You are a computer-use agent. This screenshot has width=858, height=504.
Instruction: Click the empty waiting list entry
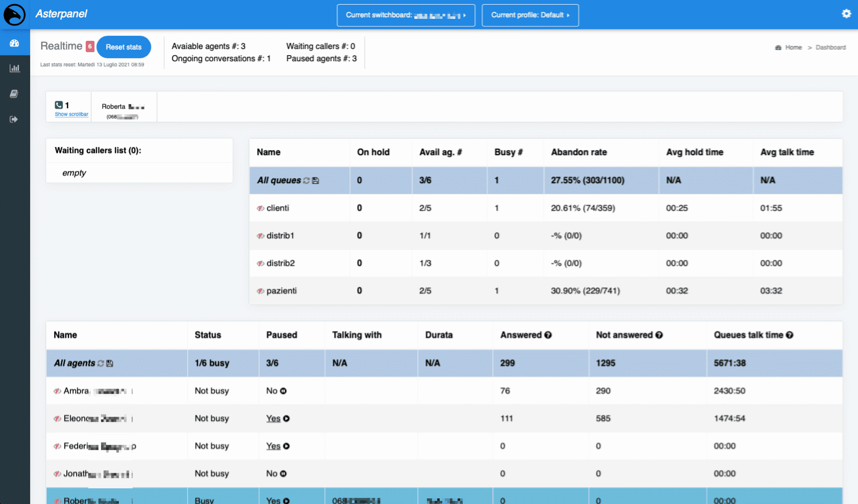(74, 173)
